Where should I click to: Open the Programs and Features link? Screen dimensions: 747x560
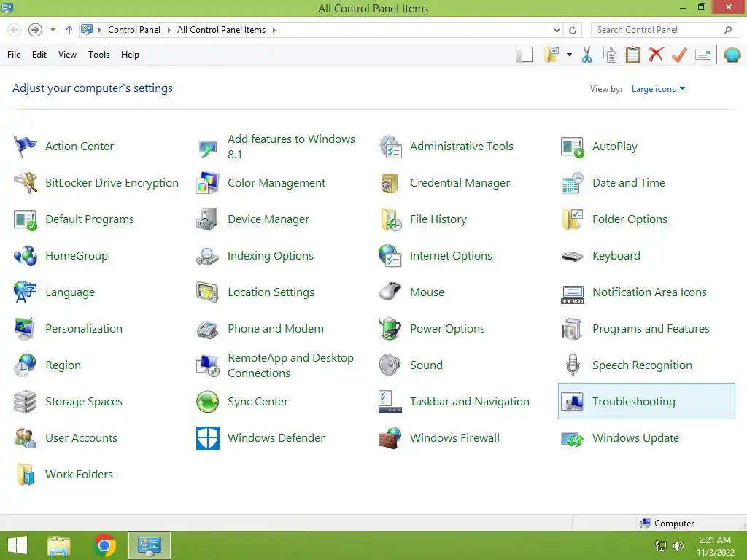coord(651,329)
